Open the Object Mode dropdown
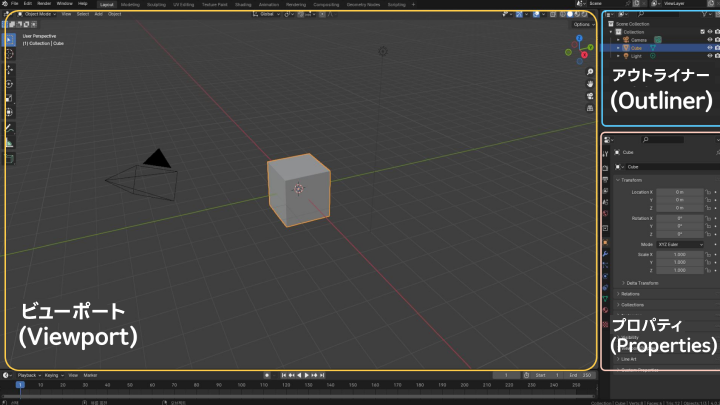Image resolution: width=720 pixels, height=405 pixels. (x=37, y=14)
